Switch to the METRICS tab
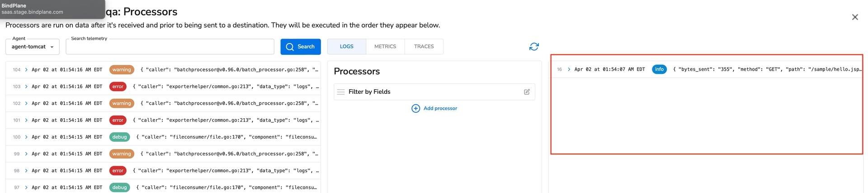The width and height of the screenshot is (868, 193). [385, 47]
